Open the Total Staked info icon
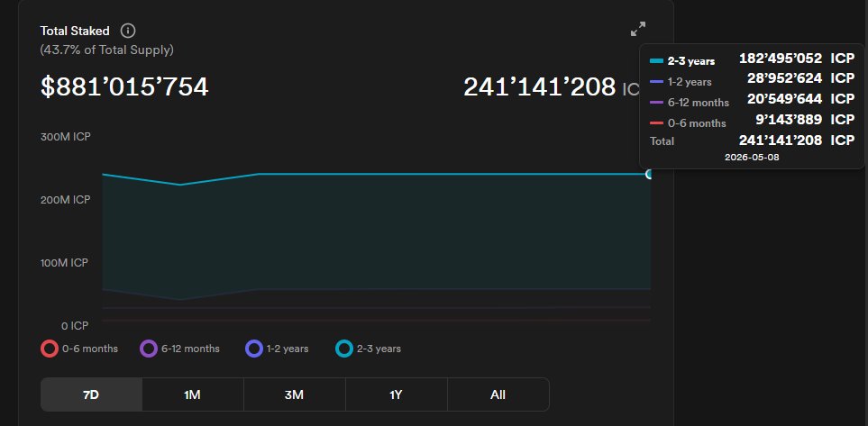The image size is (868, 426). pos(128,31)
